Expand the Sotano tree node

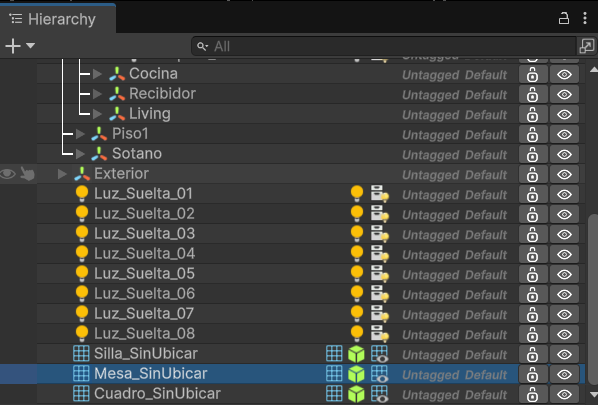click(80, 154)
